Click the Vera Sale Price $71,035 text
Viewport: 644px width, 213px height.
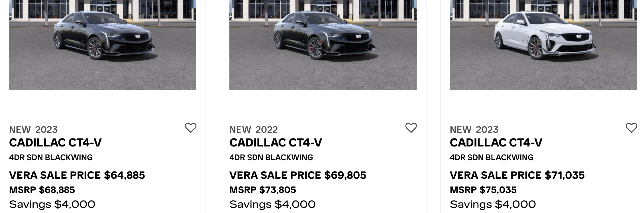pyautogui.click(x=517, y=175)
